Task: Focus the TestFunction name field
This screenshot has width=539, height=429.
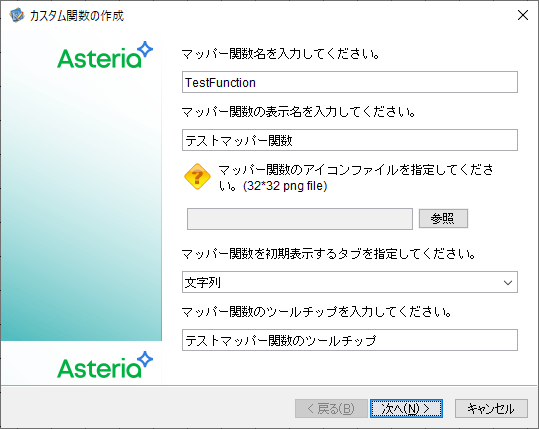Action: pos(350,82)
